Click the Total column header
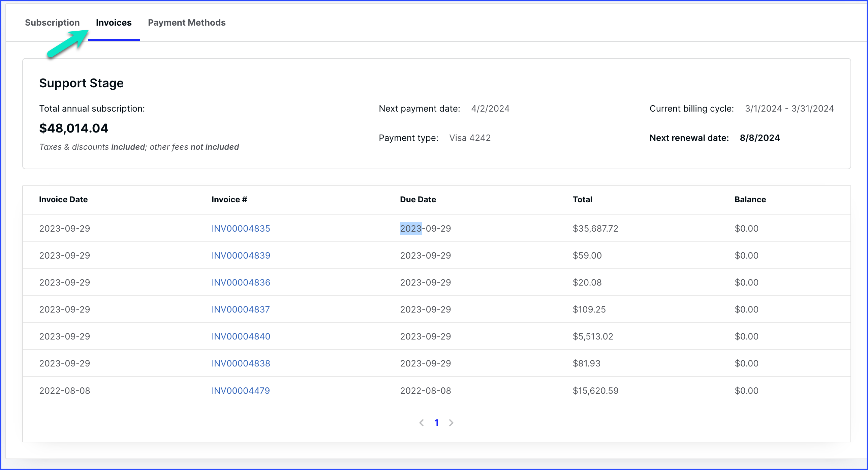Viewport: 868px width, 470px height. (x=582, y=200)
